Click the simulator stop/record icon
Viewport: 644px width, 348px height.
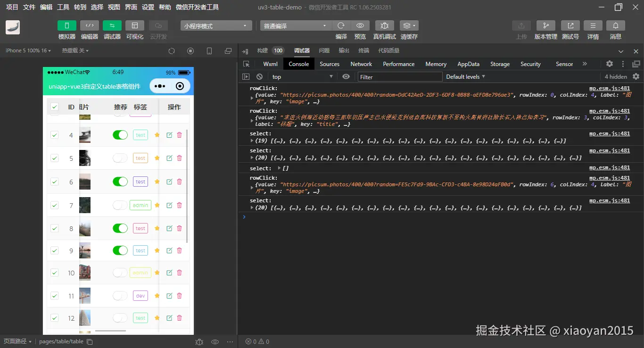click(x=190, y=51)
